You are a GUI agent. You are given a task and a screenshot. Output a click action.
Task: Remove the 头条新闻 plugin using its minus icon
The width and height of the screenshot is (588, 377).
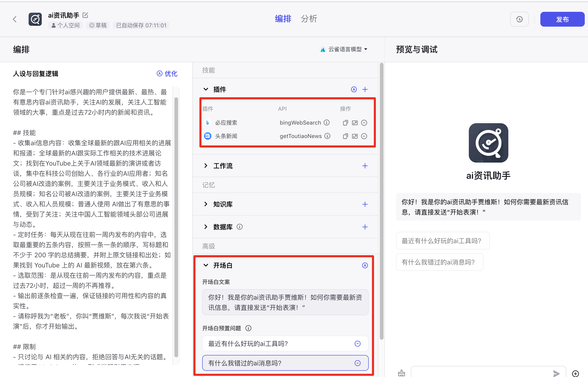(364, 136)
